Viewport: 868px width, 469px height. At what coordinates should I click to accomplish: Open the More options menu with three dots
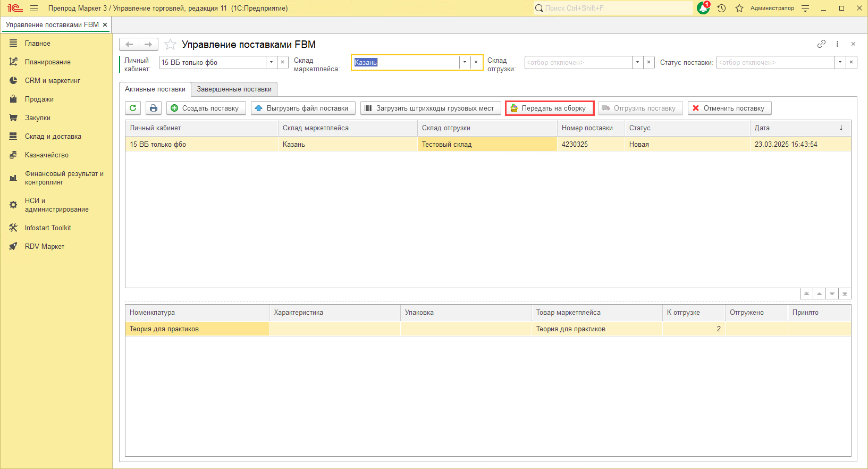click(837, 44)
